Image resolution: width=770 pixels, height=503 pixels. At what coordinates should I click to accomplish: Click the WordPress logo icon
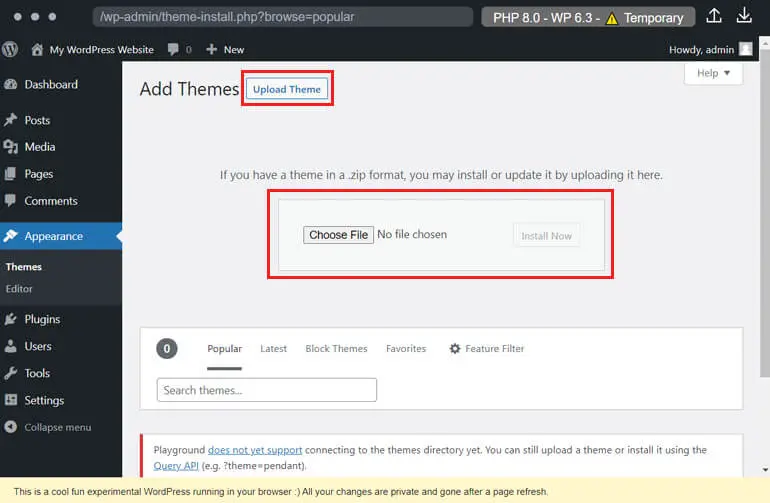[10, 49]
